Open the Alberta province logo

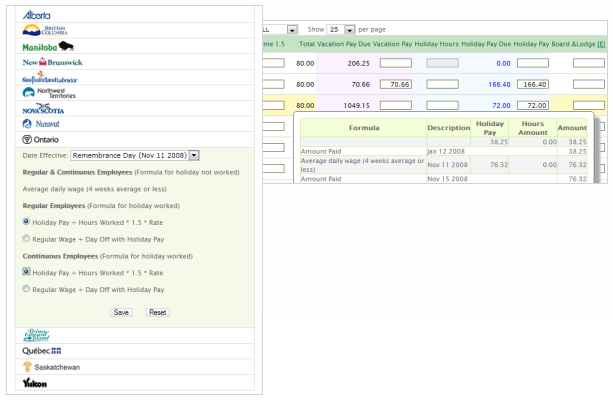click(x=35, y=15)
